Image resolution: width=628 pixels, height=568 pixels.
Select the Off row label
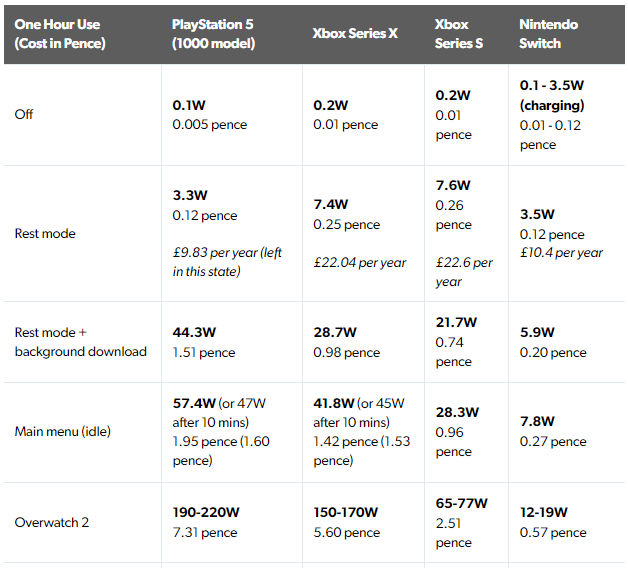(24, 115)
